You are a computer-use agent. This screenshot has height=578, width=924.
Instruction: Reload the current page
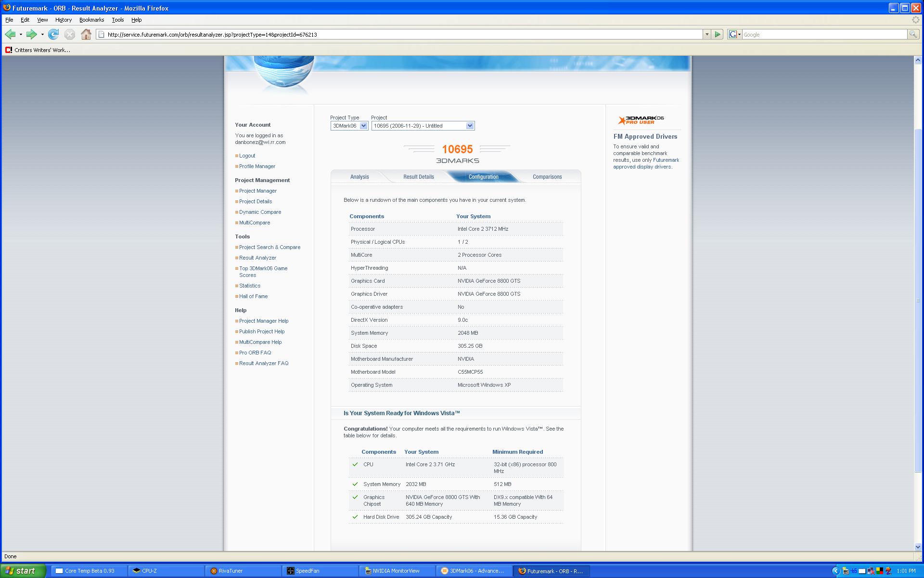coord(53,34)
